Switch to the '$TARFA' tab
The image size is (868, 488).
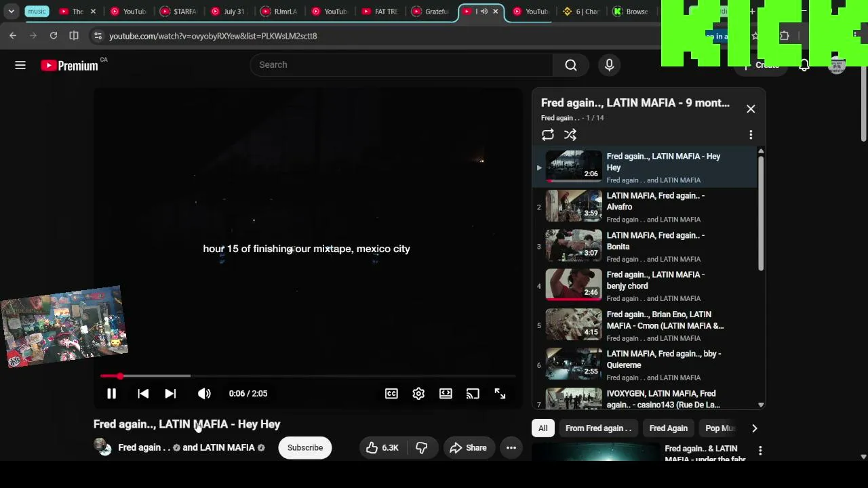178,12
